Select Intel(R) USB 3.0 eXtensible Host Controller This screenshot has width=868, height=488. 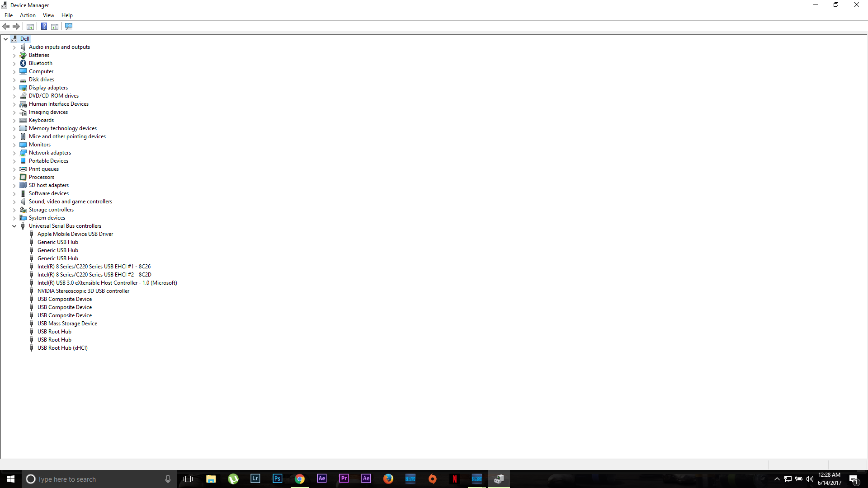pos(107,283)
